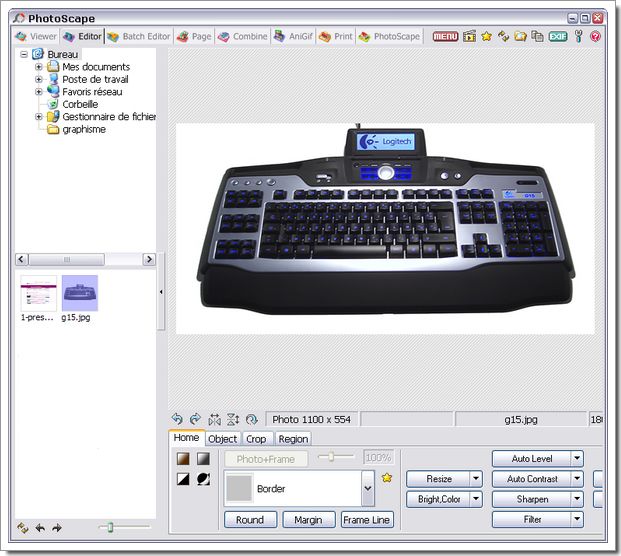Click the folder icon in top toolbar
Image resolution: width=621 pixels, height=556 pixels.
tap(520, 36)
